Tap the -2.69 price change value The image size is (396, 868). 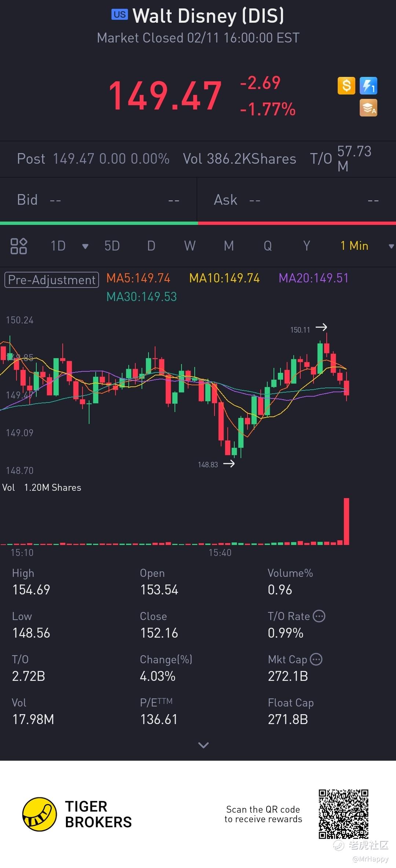(260, 83)
